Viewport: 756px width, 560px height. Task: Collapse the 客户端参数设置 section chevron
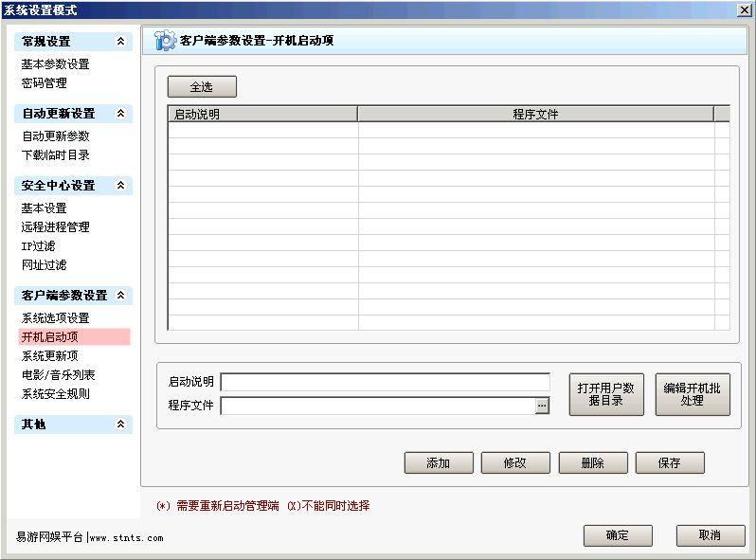point(120,296)
